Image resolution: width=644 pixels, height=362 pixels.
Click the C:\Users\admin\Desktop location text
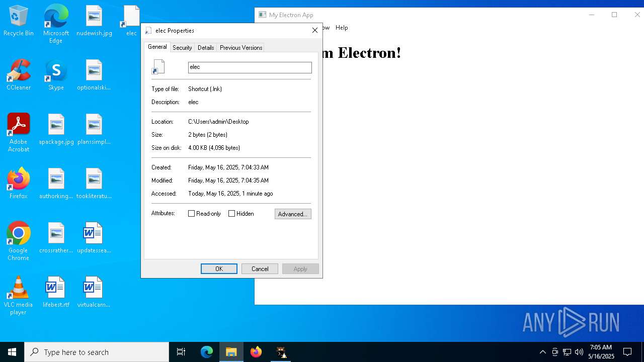point(218,122)
